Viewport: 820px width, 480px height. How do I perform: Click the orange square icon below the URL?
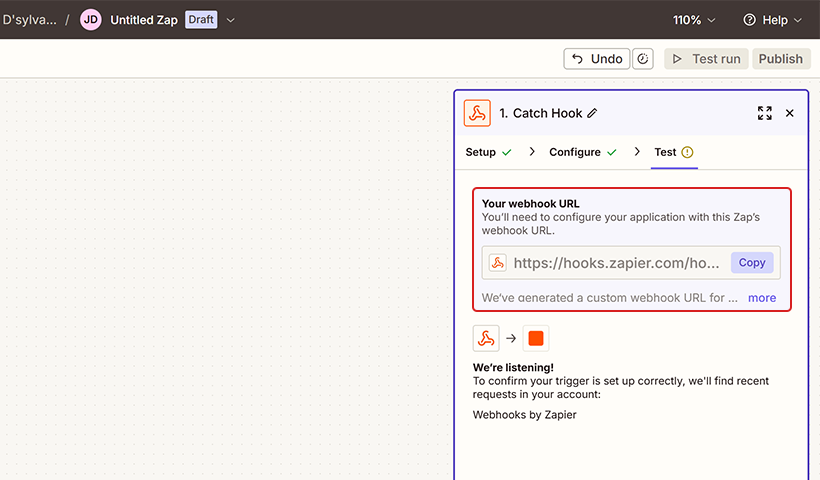pos(536,338)
